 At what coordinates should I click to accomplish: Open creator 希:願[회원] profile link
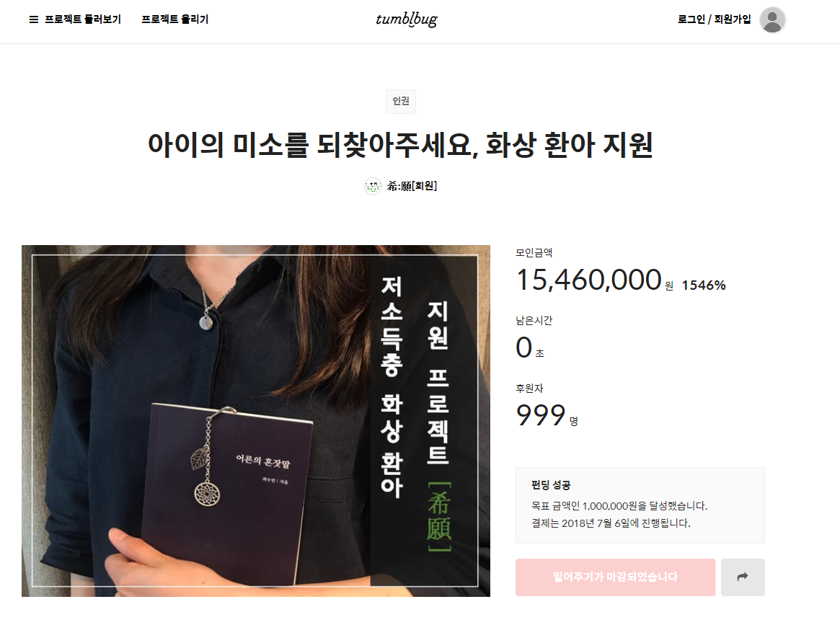click(412, 186)
